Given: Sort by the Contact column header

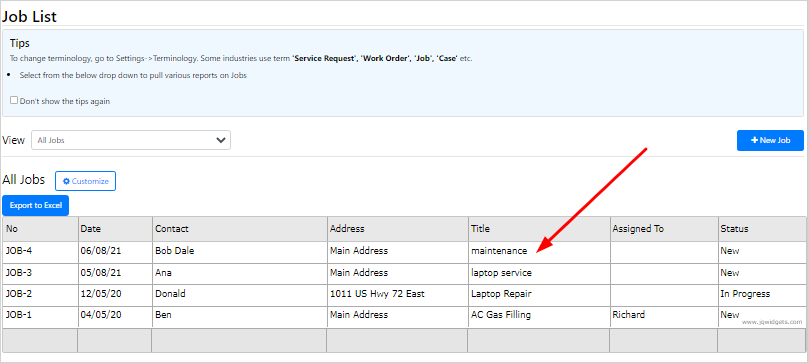Looking at the screenshot, I should point(240,228).
